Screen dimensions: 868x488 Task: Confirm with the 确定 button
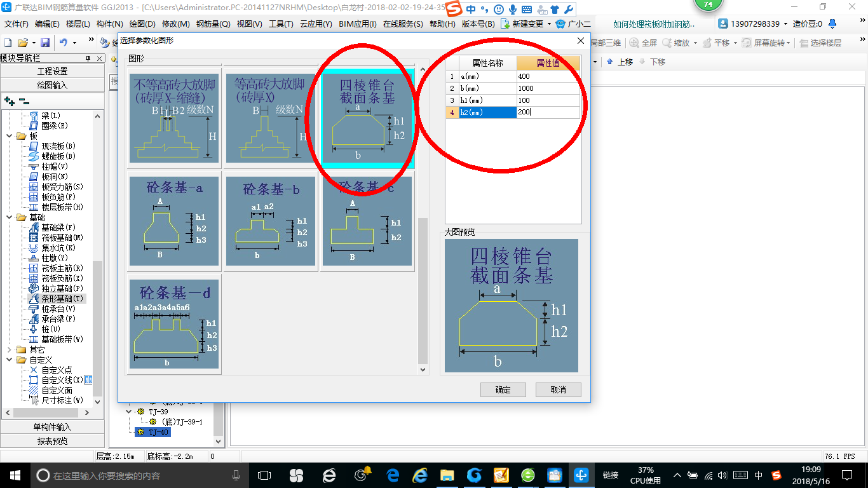[503, 390]
